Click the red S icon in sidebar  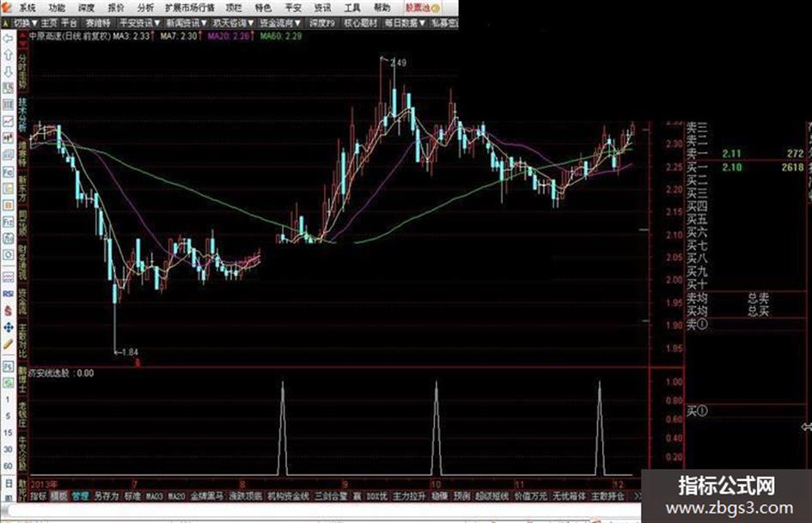point(8,311)
